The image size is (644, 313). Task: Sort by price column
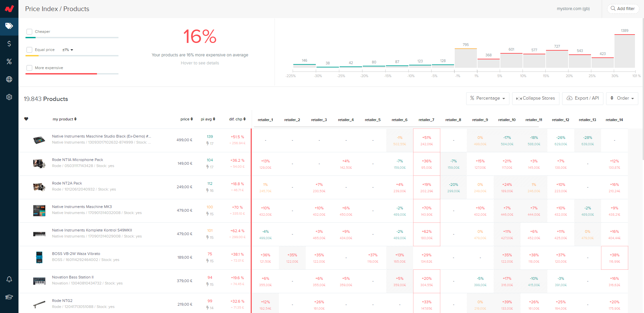tap(187, 119)
